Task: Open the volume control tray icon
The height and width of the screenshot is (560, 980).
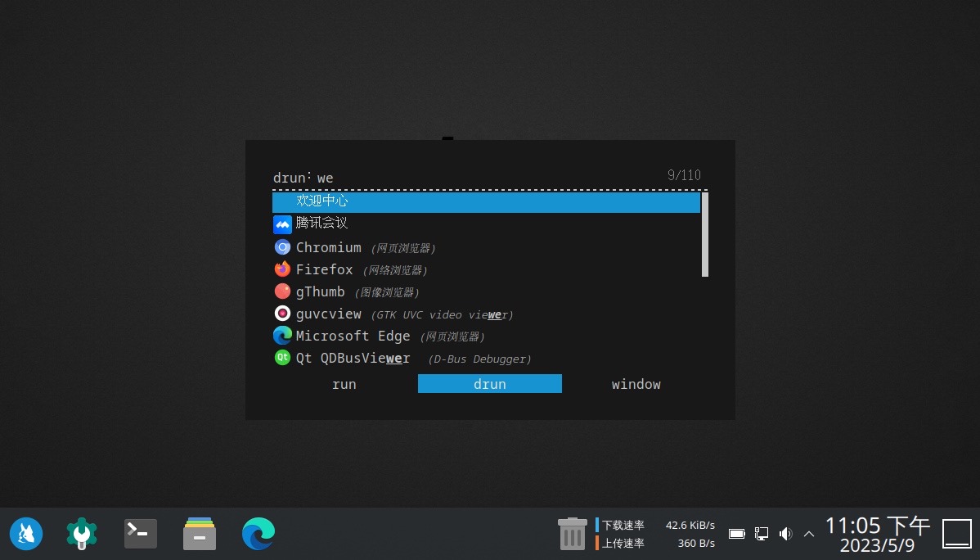Action: [x=785, y=534]
